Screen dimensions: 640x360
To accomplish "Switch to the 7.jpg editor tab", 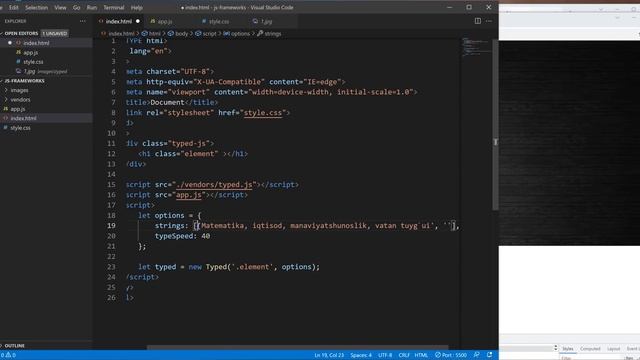I will (267, 21).
